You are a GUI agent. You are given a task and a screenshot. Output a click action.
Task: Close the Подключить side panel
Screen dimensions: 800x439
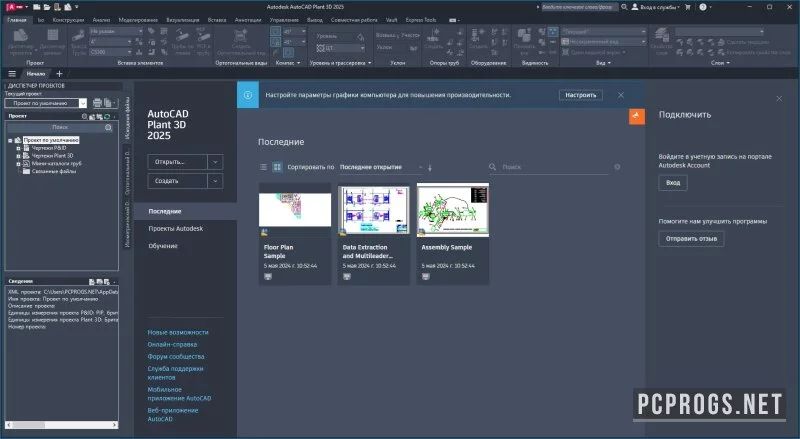point(779,99)
